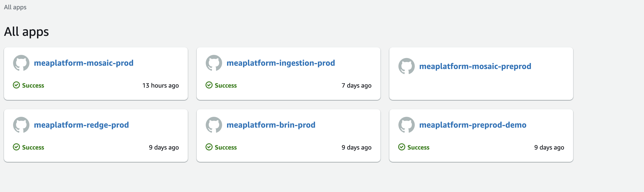Image resolution: width=644 pixels, height=192 pixels.
Task: Open the meaplatform-ingestion-prod app link
Action: click(281, 63)
